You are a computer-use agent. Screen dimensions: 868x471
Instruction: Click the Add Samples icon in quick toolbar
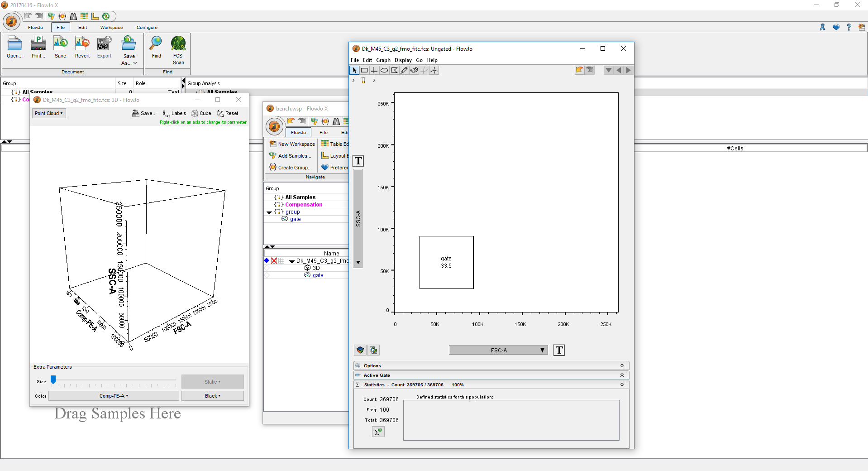point(51,16)
